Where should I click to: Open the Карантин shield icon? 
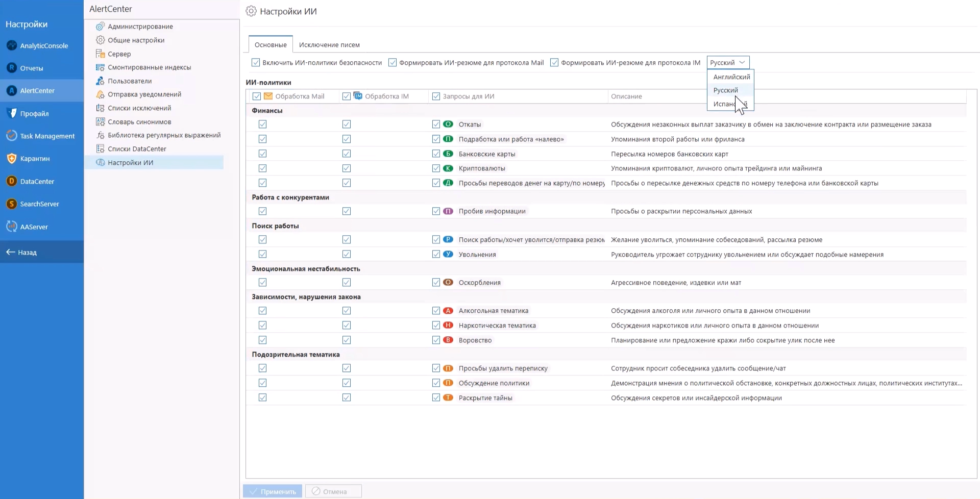coord(12,158)
